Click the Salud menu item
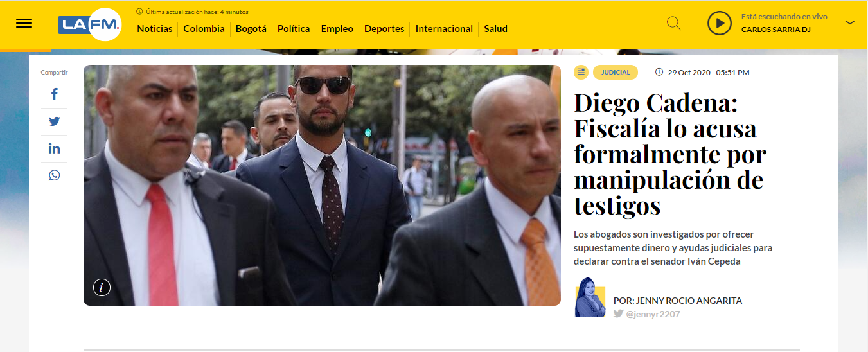Image resolution: width=868 pixels, height=352 pixels. point(495,29)
